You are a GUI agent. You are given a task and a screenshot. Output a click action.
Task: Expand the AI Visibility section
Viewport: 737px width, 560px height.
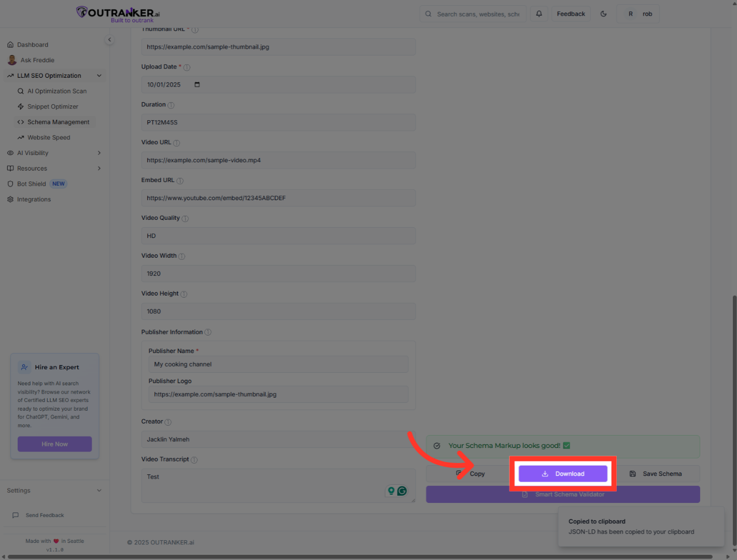98,152
